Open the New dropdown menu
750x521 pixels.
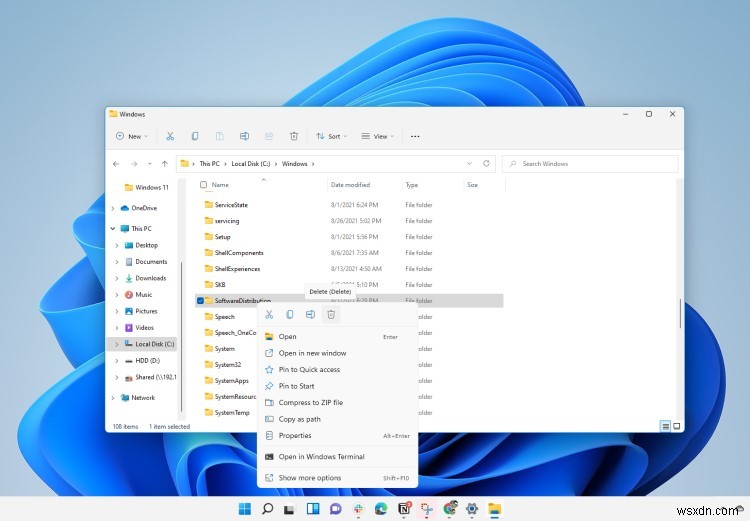coord(132,136)
